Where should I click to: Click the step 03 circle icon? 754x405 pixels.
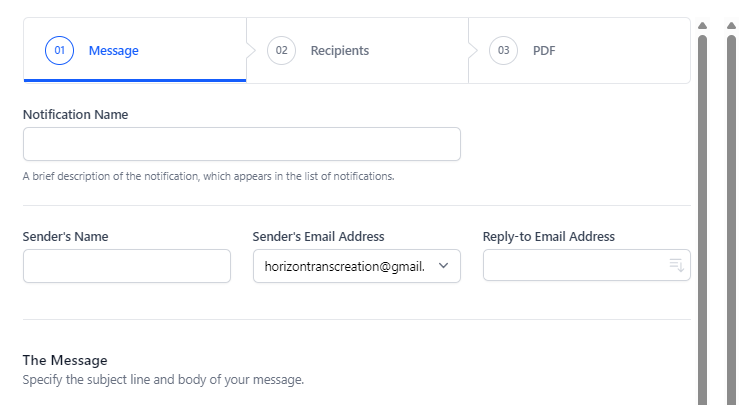[x=503, y=50]
